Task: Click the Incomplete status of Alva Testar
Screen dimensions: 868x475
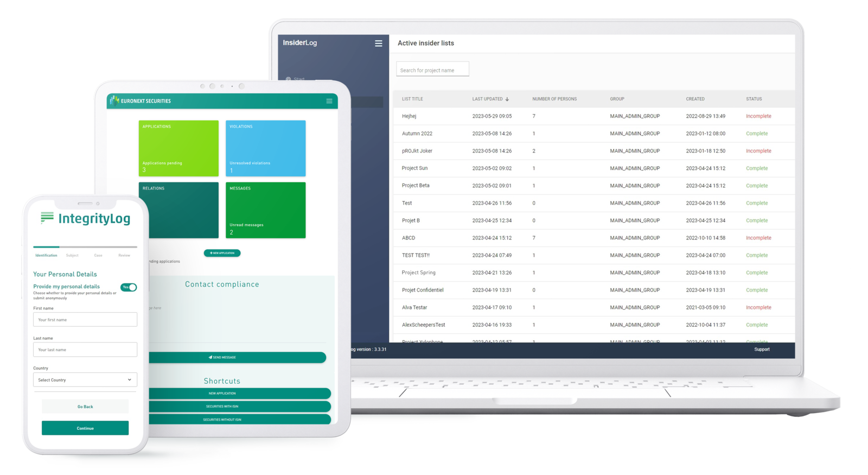Action: pos(758,307)
